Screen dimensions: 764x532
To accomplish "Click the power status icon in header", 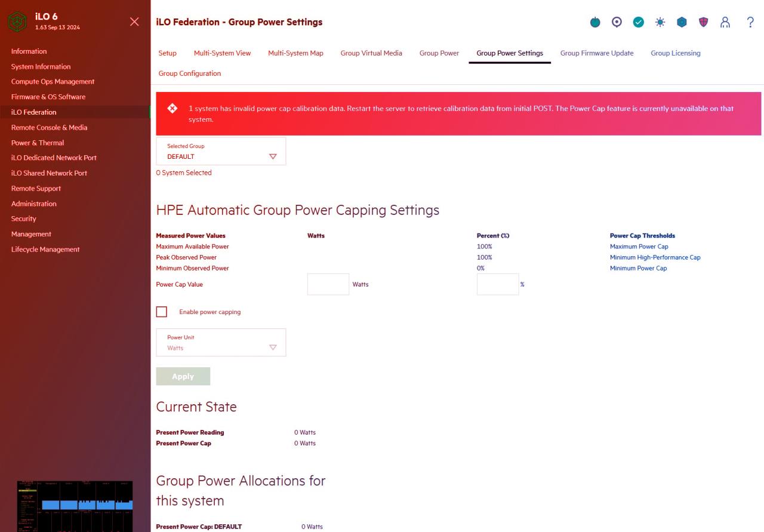I will (595, 22).
